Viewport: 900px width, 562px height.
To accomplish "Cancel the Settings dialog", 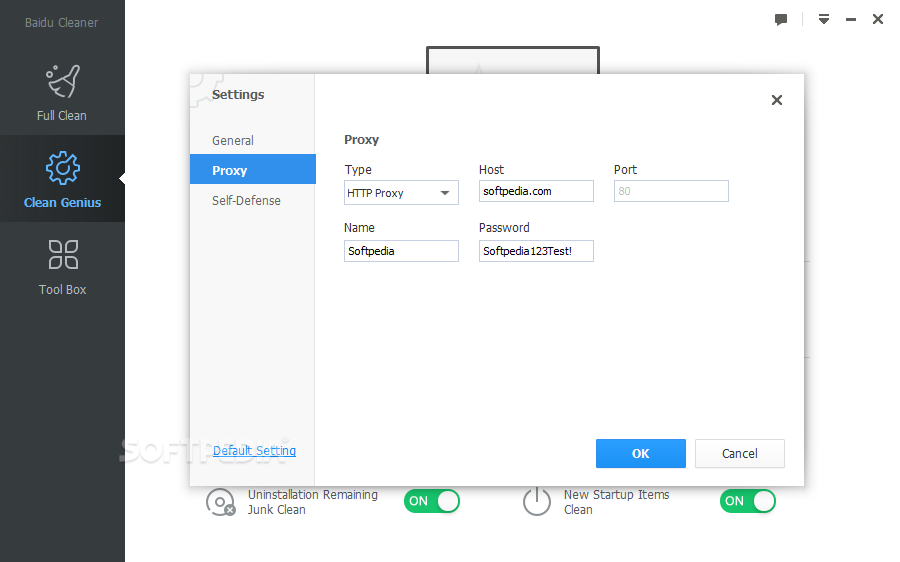I will [740, 454].
